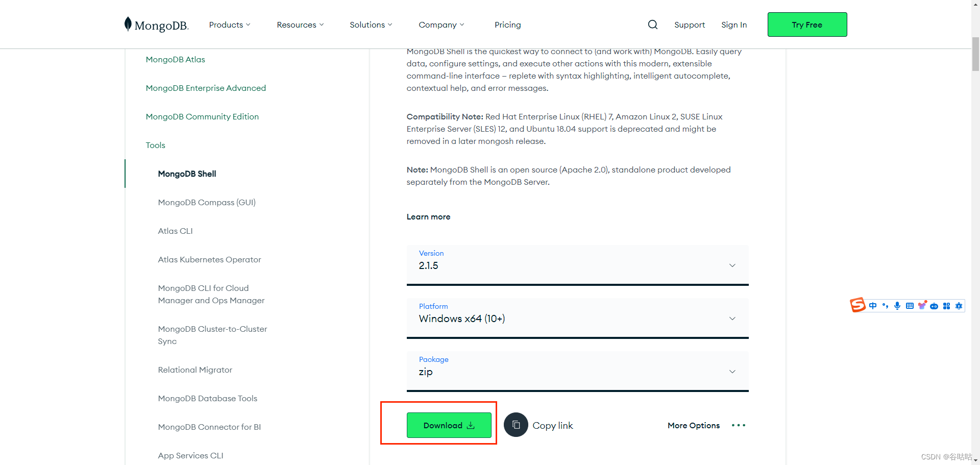Image resolution: width=980 pixels, height=465 pixels.
Task: Select Tools section in sidebar
Action: [155, 145]
